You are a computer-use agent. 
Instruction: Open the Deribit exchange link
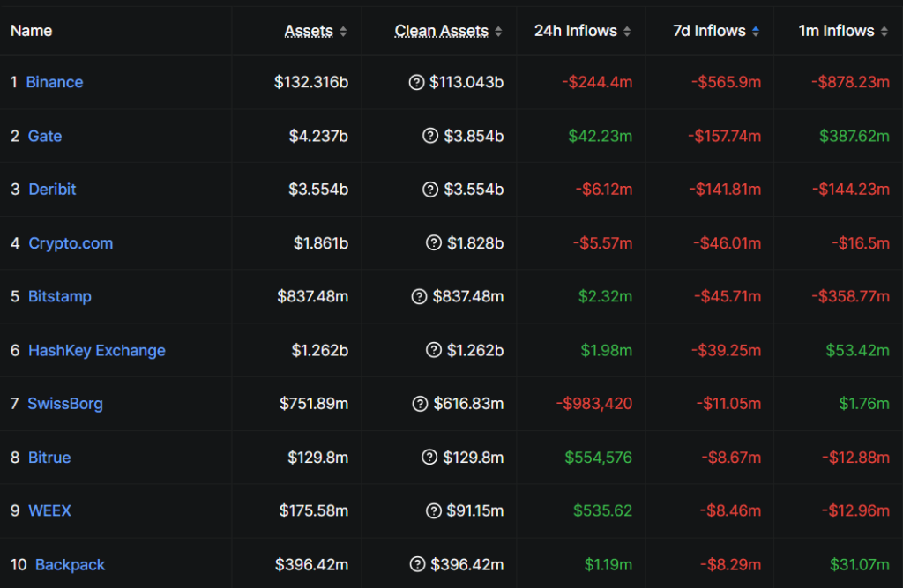52,190
